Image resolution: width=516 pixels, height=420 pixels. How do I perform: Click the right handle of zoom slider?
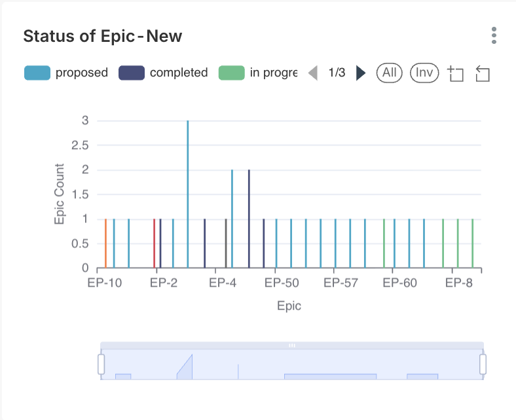pos(483,364)
